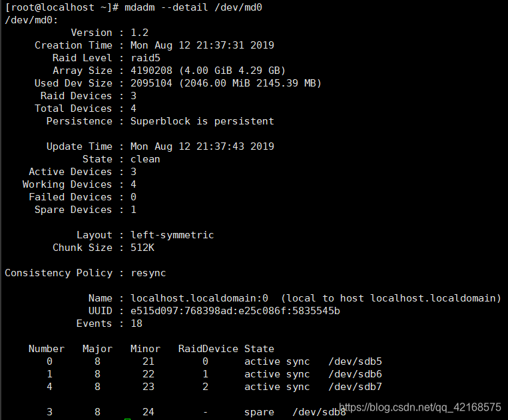Select the State value 'clean'
Viewport: 508px width, 420px height.
[145, 159]
